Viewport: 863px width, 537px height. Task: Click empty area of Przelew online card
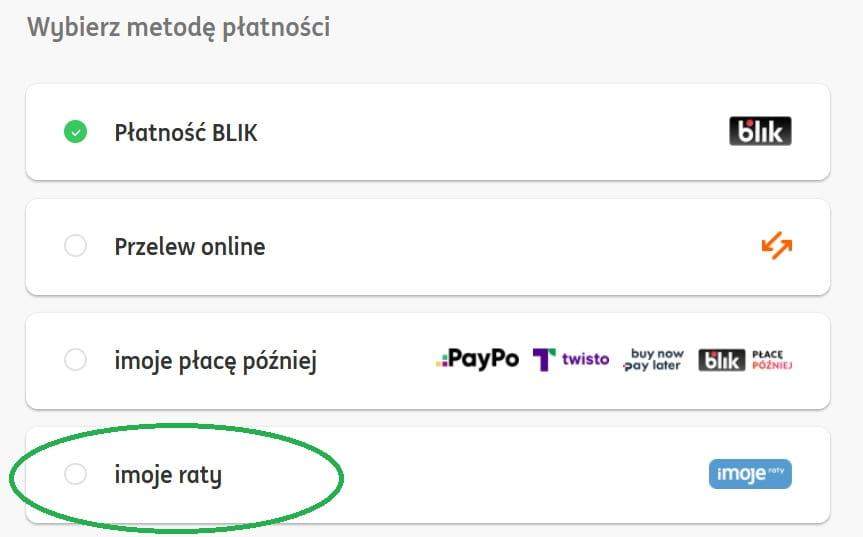tap(500, 246)
